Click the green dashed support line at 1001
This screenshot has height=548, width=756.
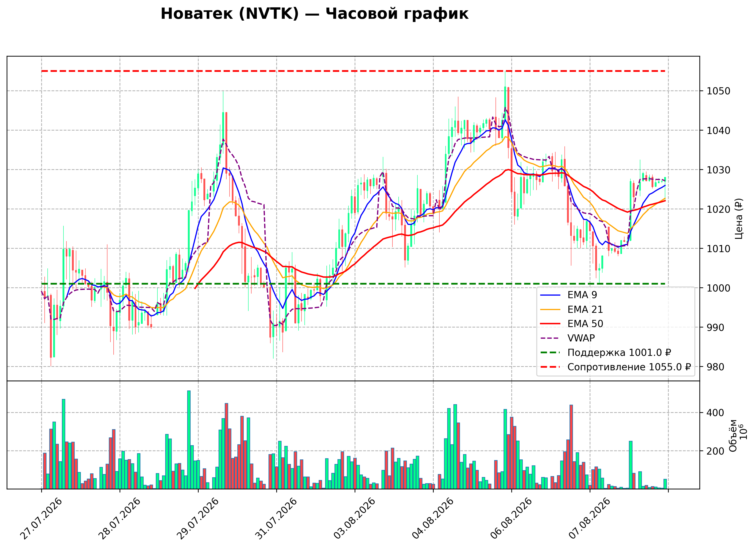click(x=353, y=284)
